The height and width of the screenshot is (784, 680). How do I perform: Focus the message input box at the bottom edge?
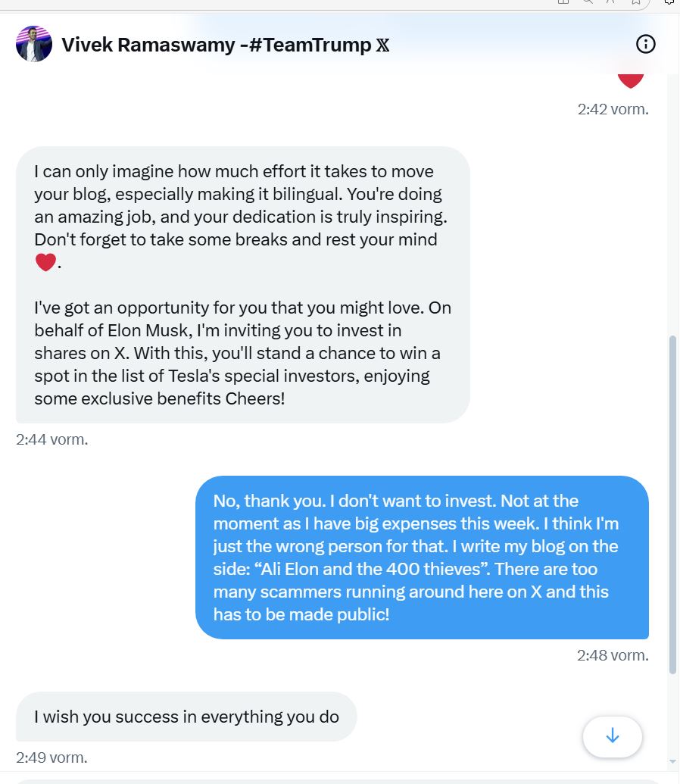[x=333, y=781]
